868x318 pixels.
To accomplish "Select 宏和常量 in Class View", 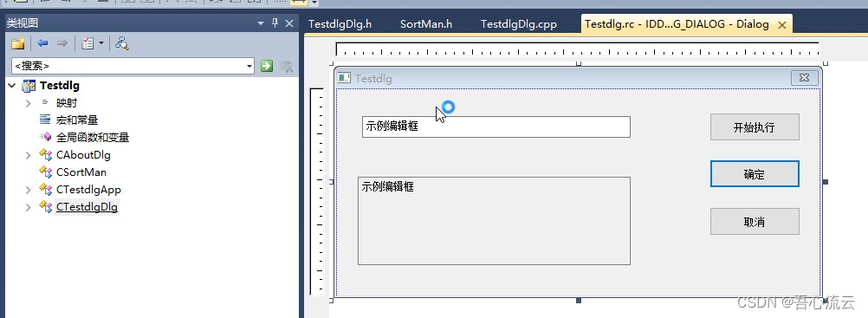I will click(77, 120).
